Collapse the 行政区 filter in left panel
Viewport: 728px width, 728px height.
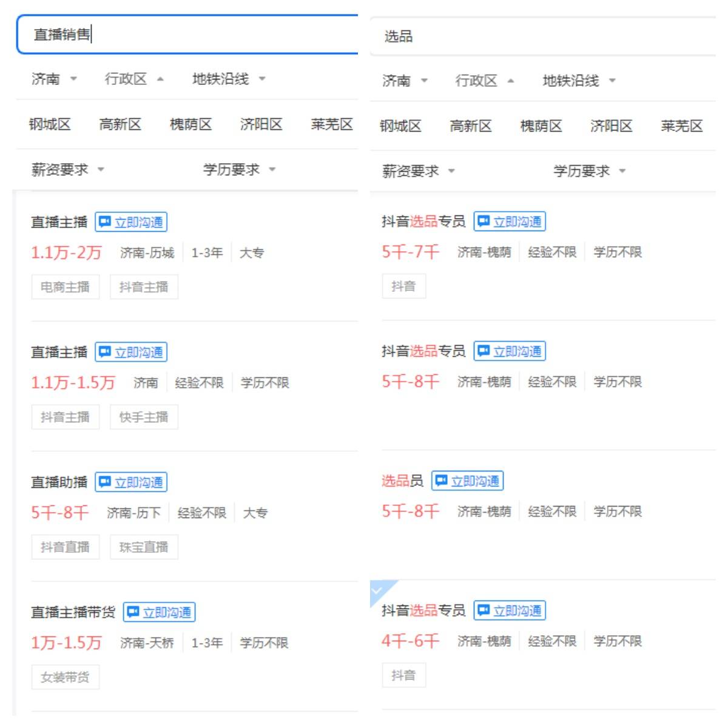click(134, 79)
